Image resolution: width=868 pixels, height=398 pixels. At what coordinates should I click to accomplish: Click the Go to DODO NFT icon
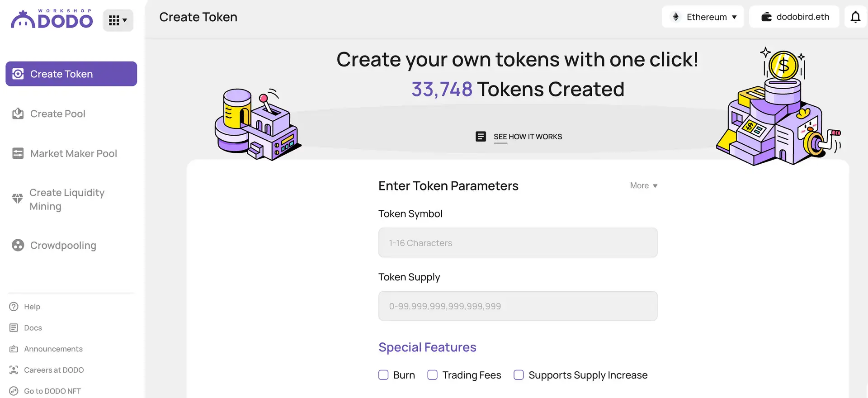[14, 391]
